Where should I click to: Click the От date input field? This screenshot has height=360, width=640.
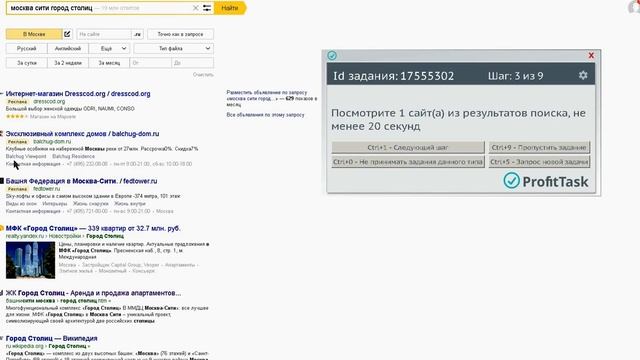[x=151, y=63]
